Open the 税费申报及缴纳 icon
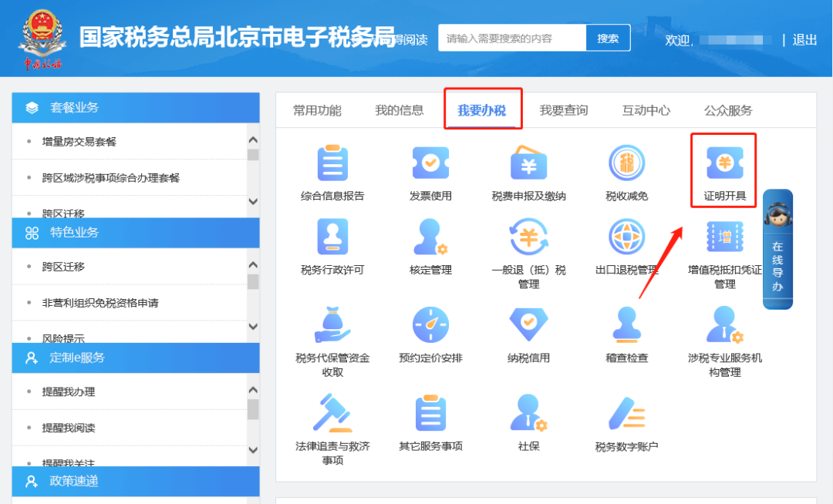The width and height of the screenshot is (833, 504). [x=528, y=163]
